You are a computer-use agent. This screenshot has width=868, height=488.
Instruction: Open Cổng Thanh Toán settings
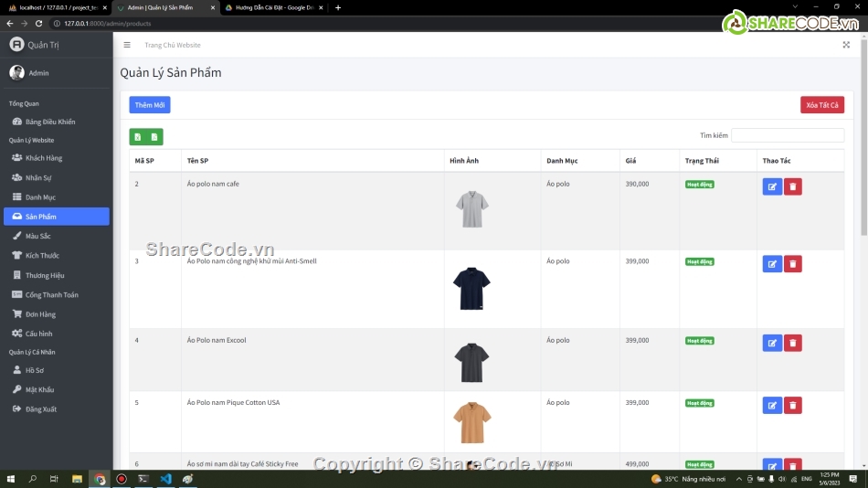(57, 294)
